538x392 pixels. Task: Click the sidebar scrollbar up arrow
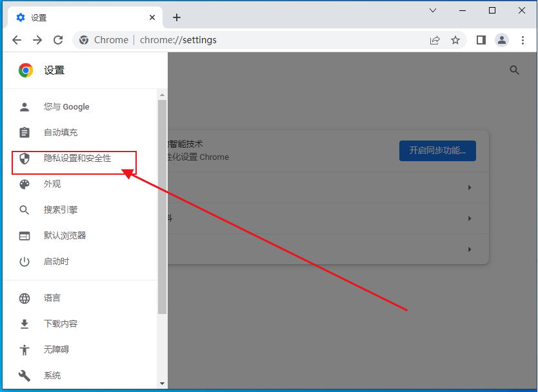(163, 95)
